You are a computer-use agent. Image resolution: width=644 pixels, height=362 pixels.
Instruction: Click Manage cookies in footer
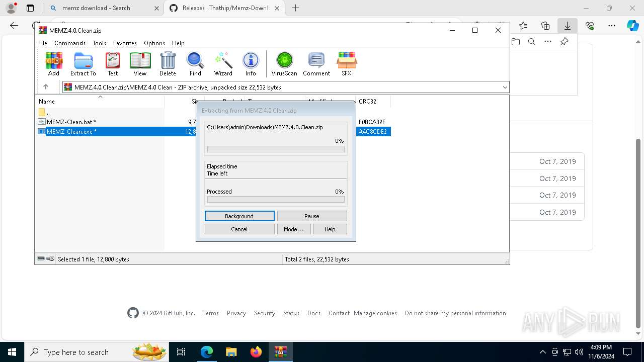pyautogui.click(x=375, y=313)
